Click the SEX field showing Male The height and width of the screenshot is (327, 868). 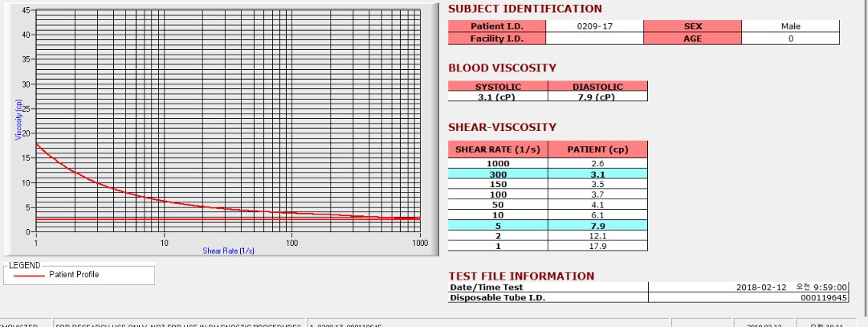pos(790,26)
